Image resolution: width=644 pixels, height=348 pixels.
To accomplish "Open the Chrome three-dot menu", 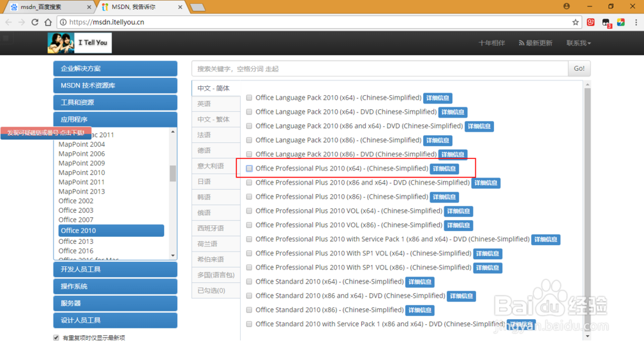I will (x=636, y=22).
